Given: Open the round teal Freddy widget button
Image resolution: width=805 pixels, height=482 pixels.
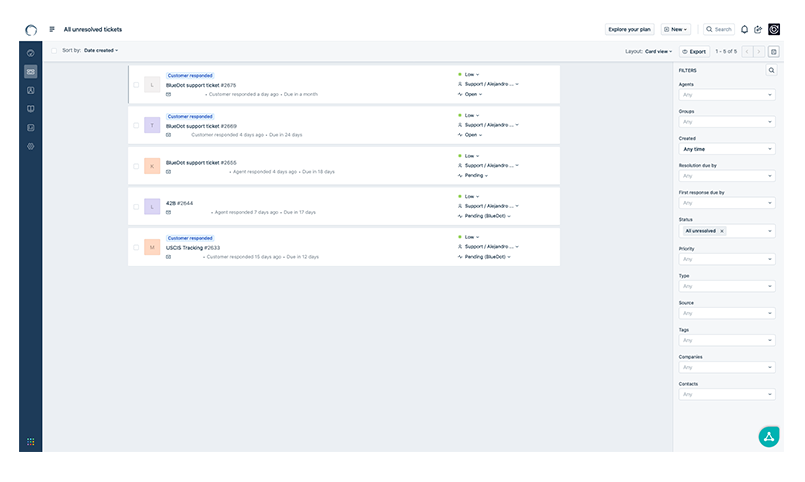Looking at the screenshot, I should click(x=769, y=437).
